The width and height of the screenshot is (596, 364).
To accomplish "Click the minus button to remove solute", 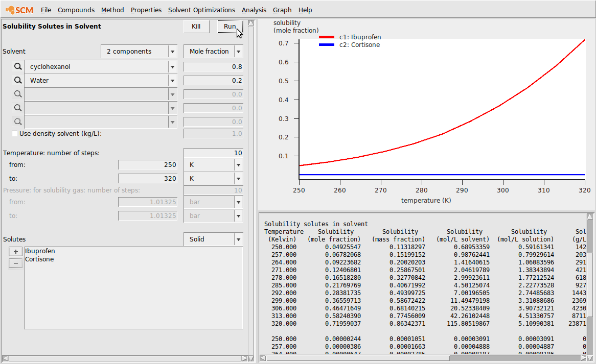I will coord(16,263).
